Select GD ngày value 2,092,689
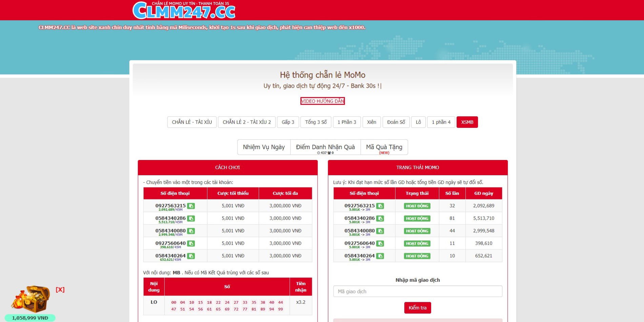 point(484,206)
